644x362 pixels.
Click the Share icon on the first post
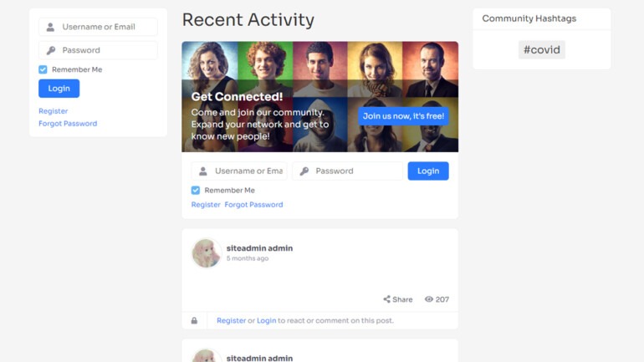coord(387,299)
